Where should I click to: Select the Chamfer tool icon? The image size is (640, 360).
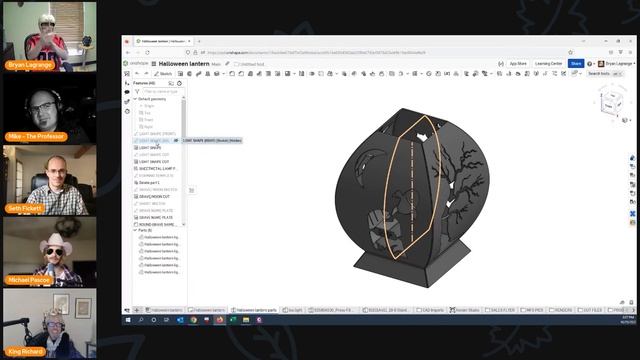pyautogui.click(x=241, y=74)
